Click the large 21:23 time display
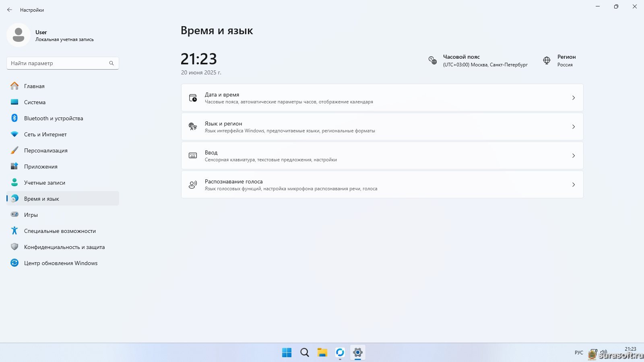The image size is (644, 362). pos(199,59)
